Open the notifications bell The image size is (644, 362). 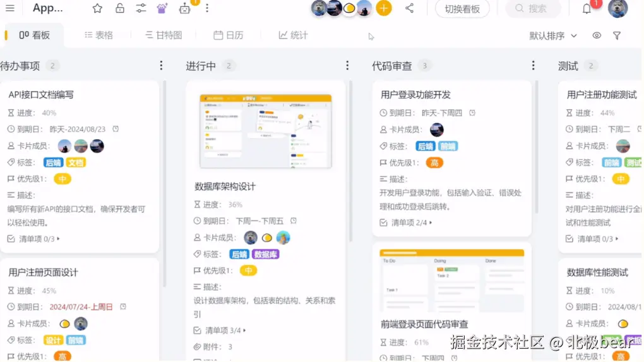pos(587,9)
